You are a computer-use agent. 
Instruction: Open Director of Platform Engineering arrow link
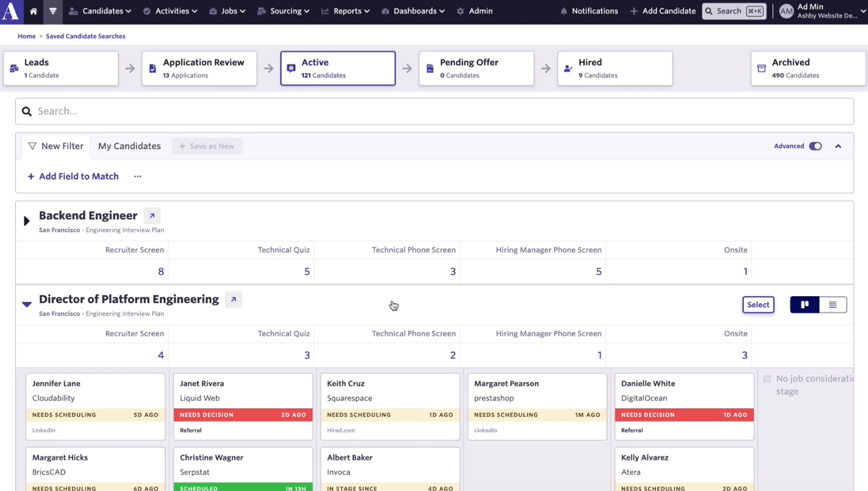234,299
